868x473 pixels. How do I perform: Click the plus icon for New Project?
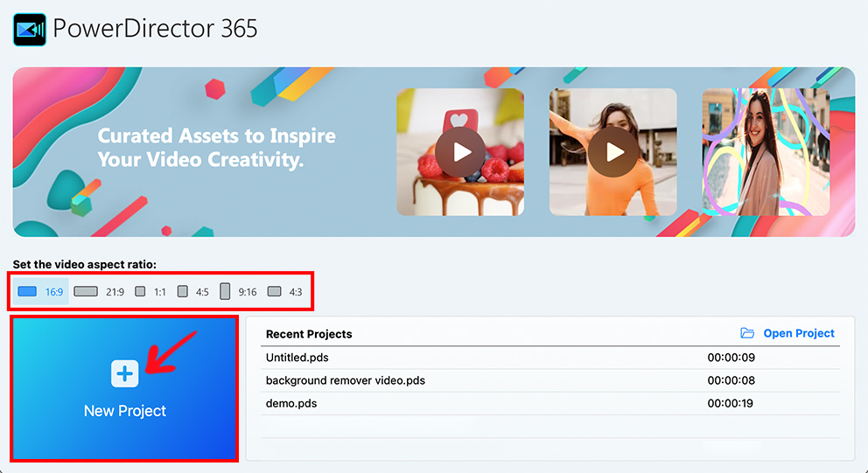(124, 374)
